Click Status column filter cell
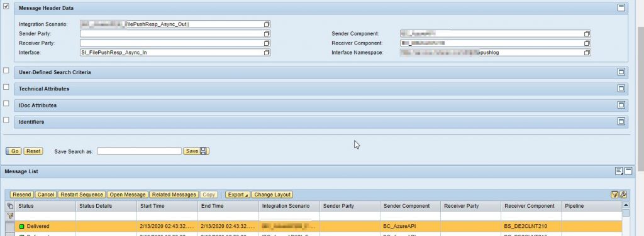Viewport: 644px width, 236px height. tap(45, 216)
